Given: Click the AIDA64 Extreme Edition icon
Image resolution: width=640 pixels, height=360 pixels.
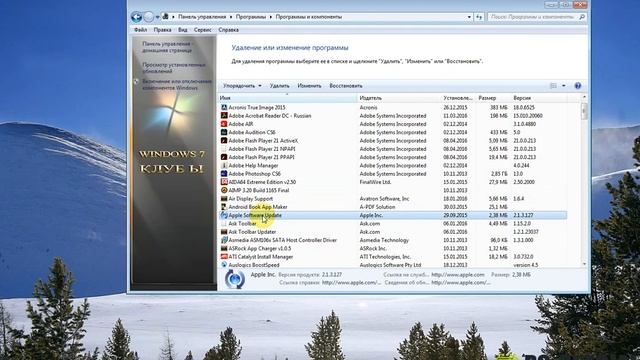Looking at the screenshot, I should [224, 182].
